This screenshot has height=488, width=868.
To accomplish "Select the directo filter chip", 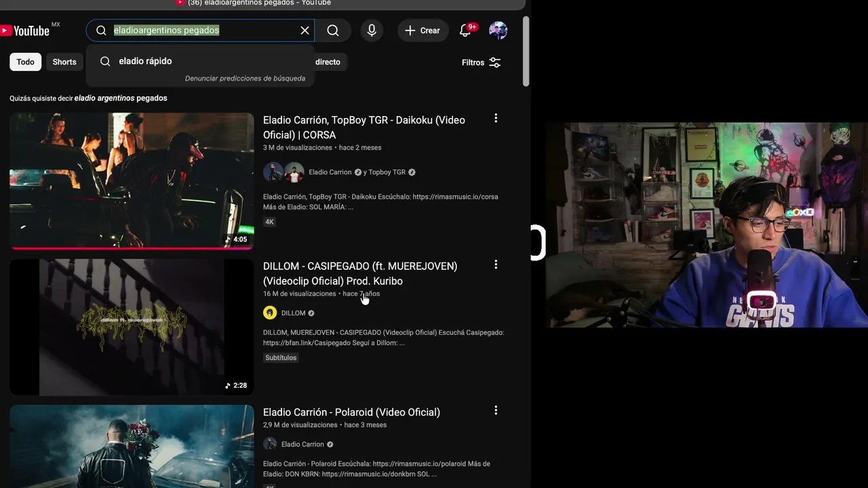I will (328, 62).
